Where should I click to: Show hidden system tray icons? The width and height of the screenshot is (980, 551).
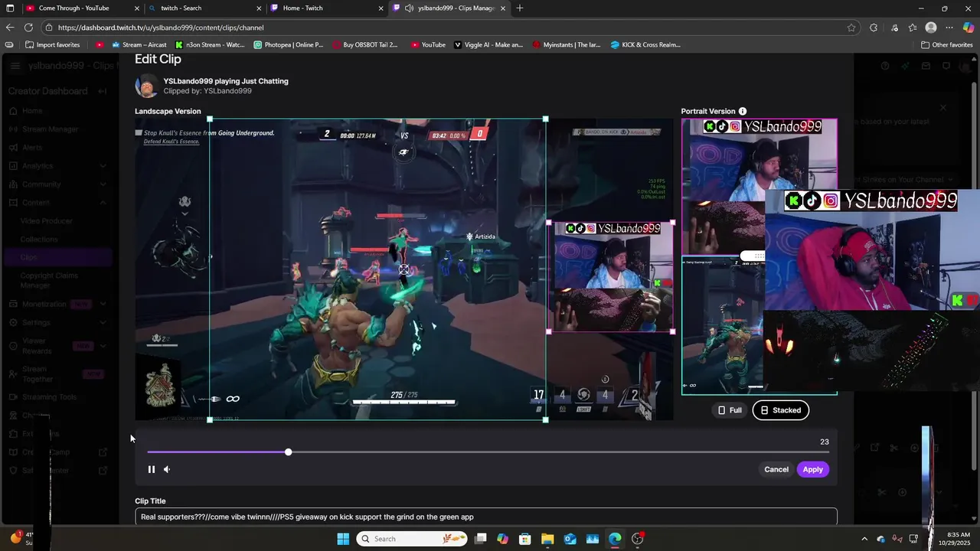pos(864,539)
